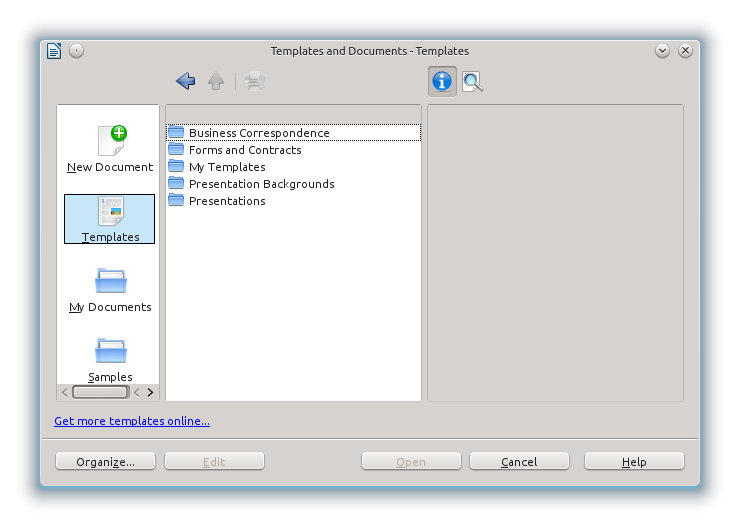Click the Back arrow toolbar icon
Image resolution: width=740 pixels, height=526 pixels.
click(185, 82)
